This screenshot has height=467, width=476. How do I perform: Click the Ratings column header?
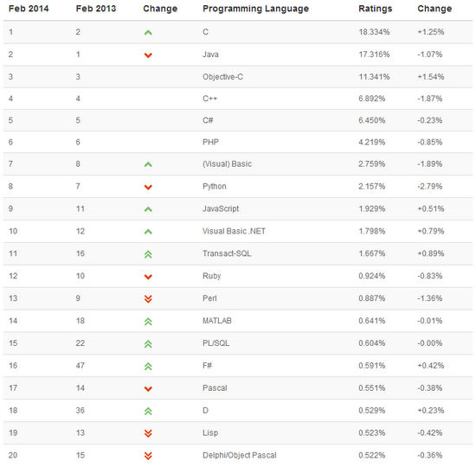(x=376, y=9)
